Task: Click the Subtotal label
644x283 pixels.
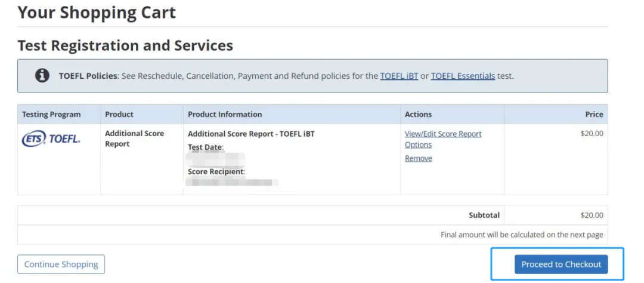Action: click(x=484, y=215)
